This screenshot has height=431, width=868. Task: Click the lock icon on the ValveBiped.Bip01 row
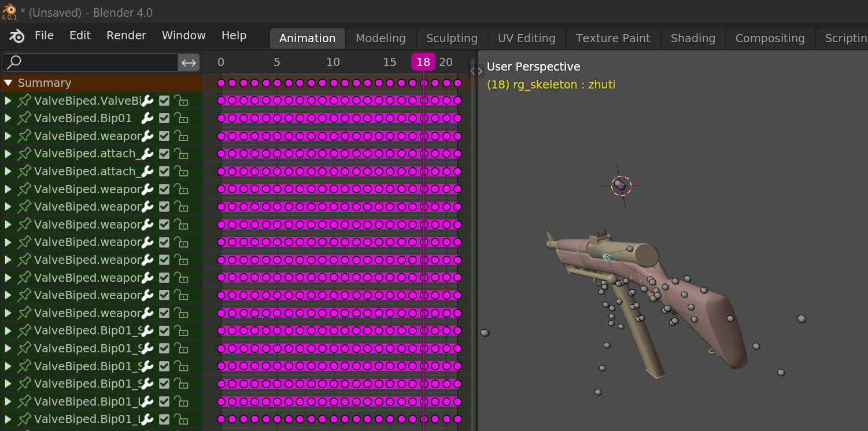pyautogui.click(x=182, y=119)
